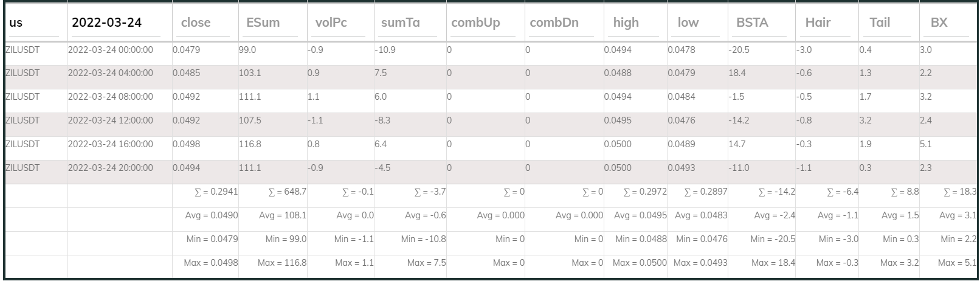This screenshot has width=980, height=281.
Task: Click the close column Avg = 0.0490 cell
Action: 211,215
